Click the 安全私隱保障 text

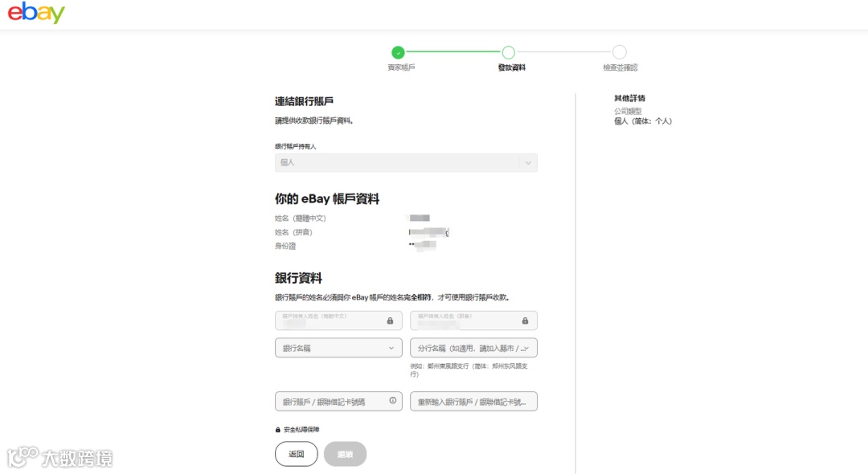click(301, 430)
